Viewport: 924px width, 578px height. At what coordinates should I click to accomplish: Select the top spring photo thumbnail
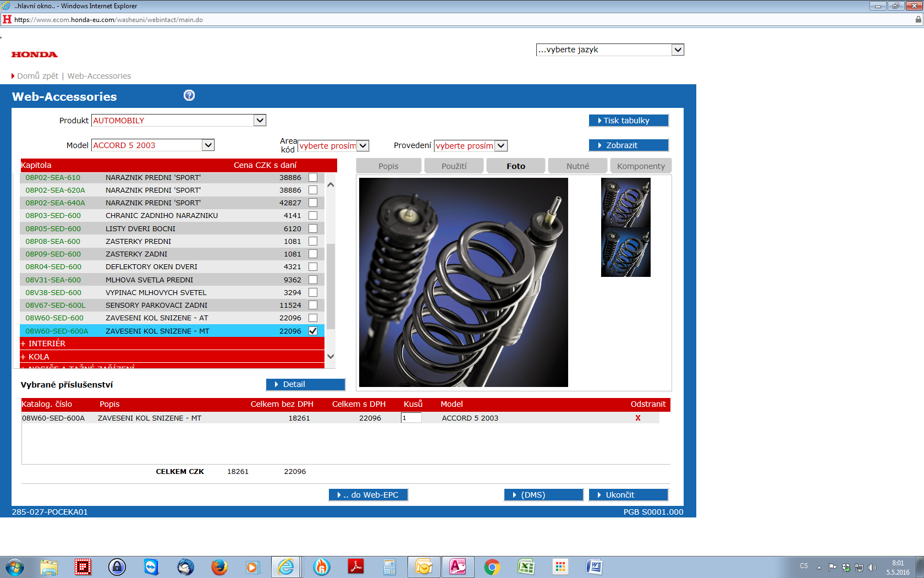click(x=626, y=203)
